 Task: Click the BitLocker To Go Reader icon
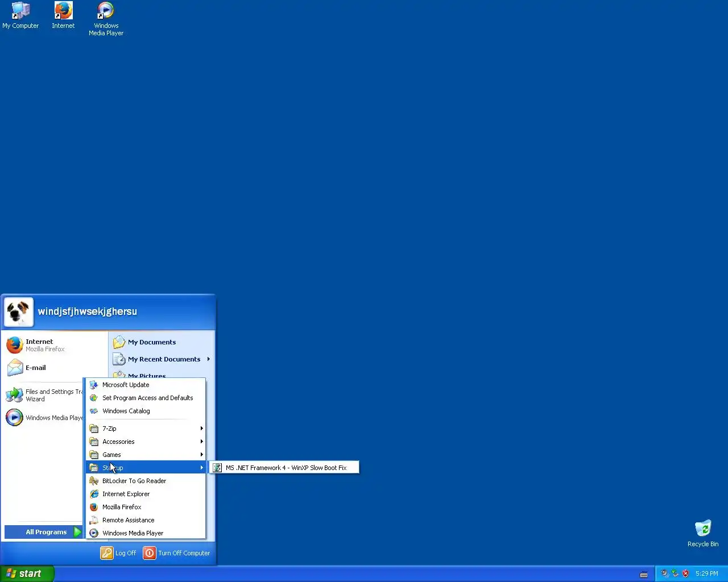(94, 481)
